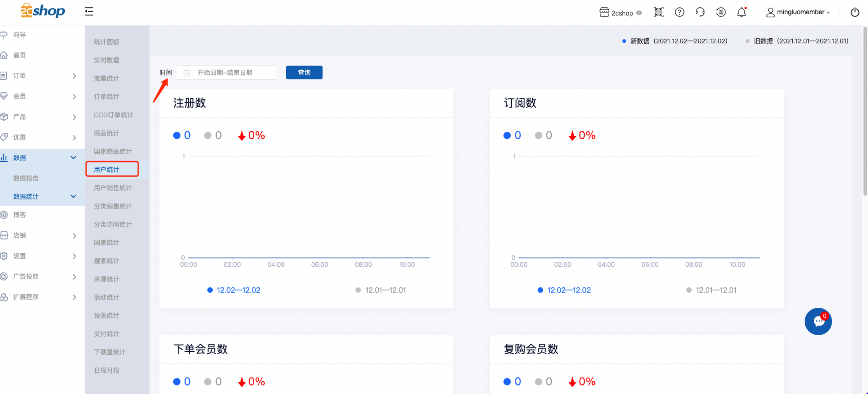Viewport: 868px width, 394px height.
Task: Click 新数据 legend at top right
Action: (x=675, y=41)
